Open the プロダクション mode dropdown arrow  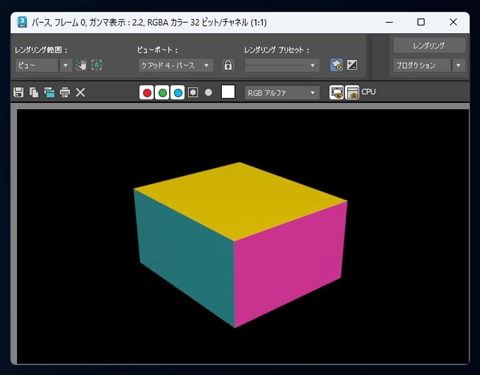[x=458, y=65]
